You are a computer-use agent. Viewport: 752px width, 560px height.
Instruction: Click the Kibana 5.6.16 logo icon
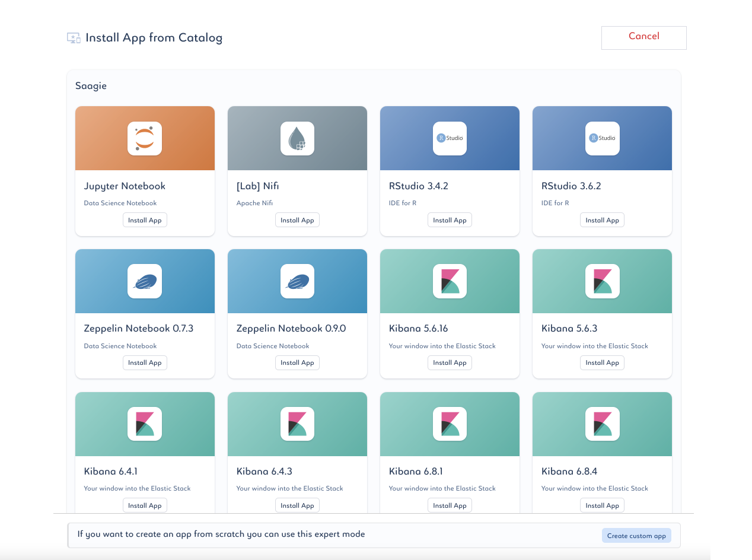450,281
